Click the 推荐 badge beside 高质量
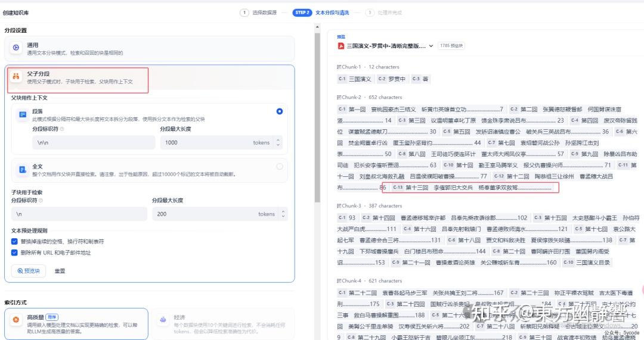This screenshot has width=644, height=340. [x=52, y=317]
